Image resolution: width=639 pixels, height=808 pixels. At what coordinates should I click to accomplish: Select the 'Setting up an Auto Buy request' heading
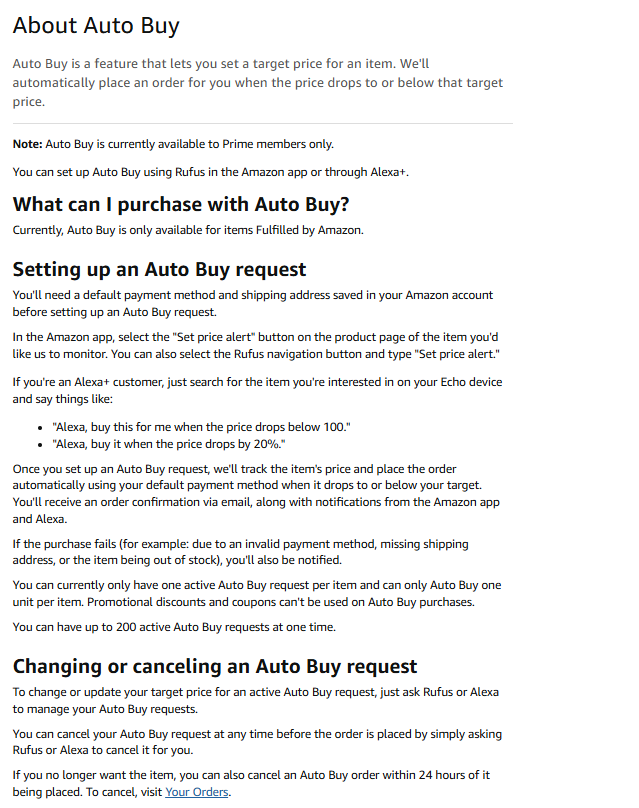(159, 269)
